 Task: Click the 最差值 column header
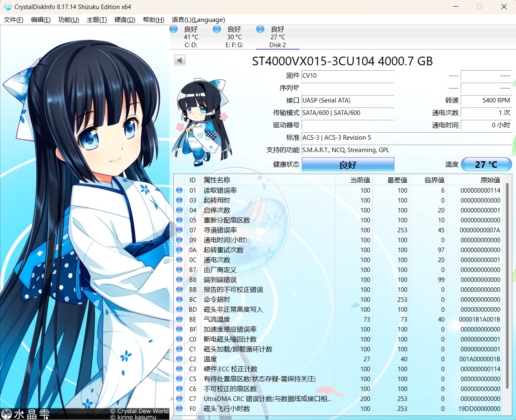point(391,180)
